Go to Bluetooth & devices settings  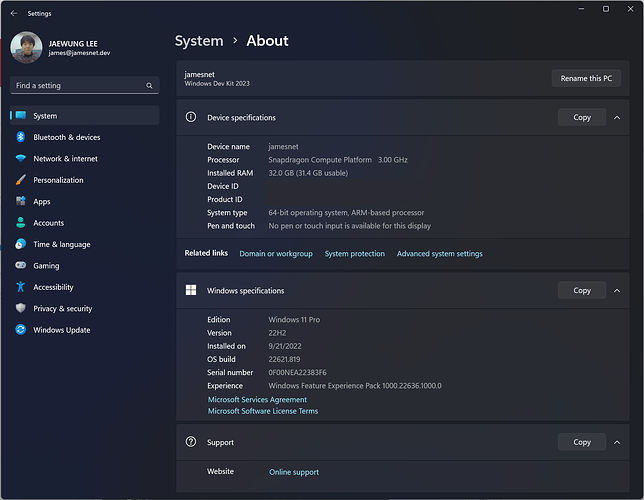pyautogui.click(x=85, y=137)
